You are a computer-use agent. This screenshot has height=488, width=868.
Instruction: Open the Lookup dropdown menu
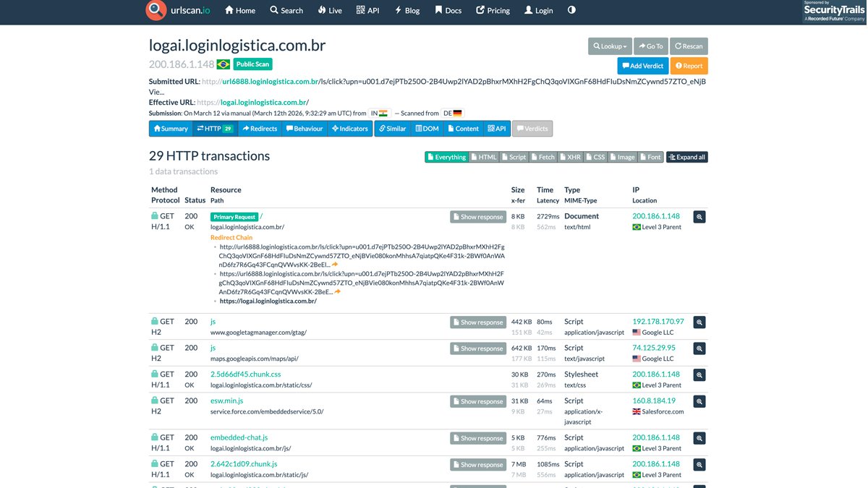point(610,46)
